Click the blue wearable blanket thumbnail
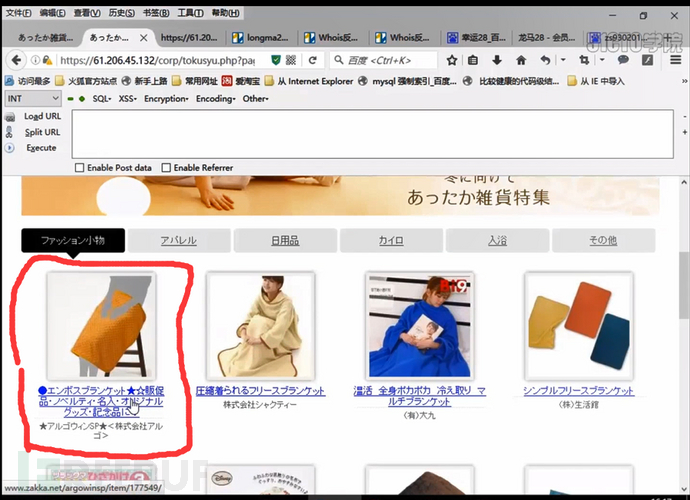The width and height of the screenshot is (690, 500). click(x=420, y=326)
